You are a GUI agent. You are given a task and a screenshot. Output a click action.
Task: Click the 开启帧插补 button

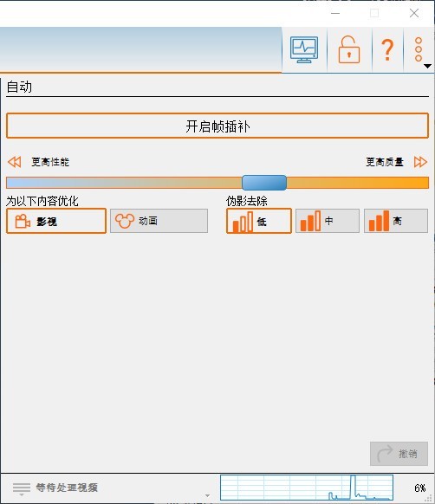pos(217,126)
